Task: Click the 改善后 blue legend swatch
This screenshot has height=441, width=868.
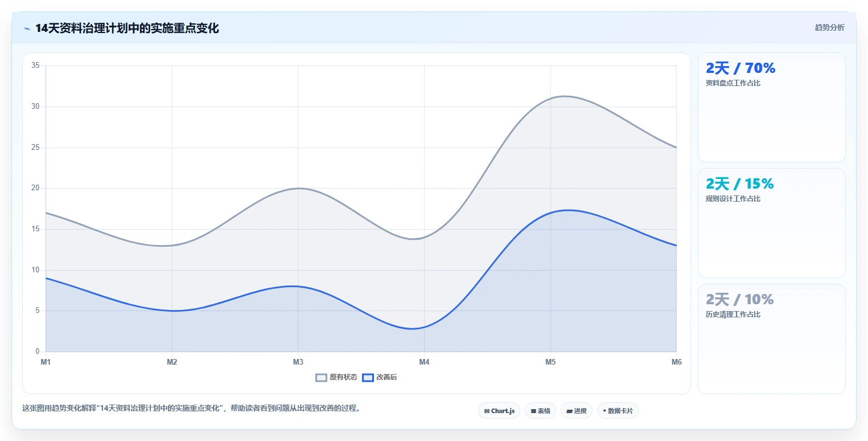Action: point(368,377)
